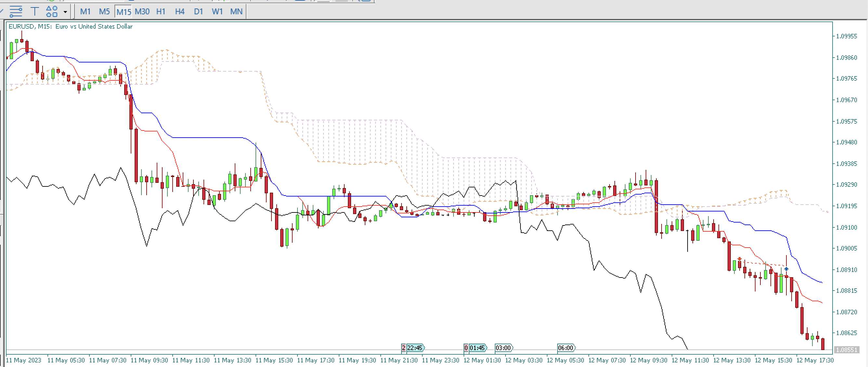Select the blue buy trade arrow
This screenshot has height=367, width=868.
tap(786, 269)
